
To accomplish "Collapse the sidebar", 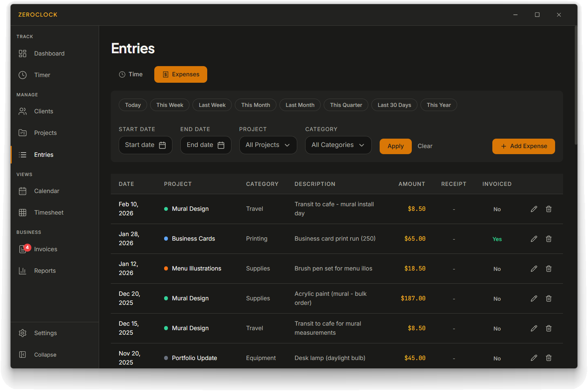I will (45, 355).
